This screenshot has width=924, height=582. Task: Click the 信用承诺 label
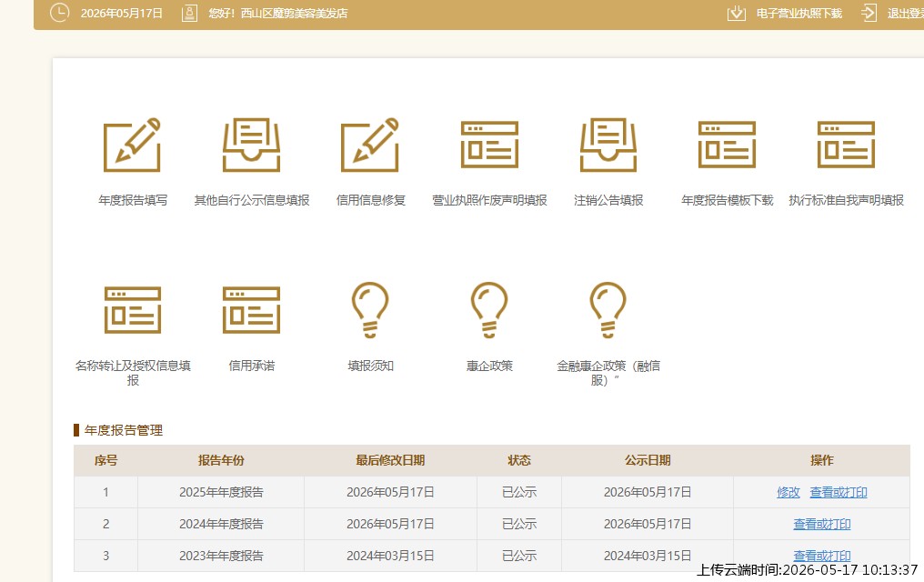click(252, 366)
